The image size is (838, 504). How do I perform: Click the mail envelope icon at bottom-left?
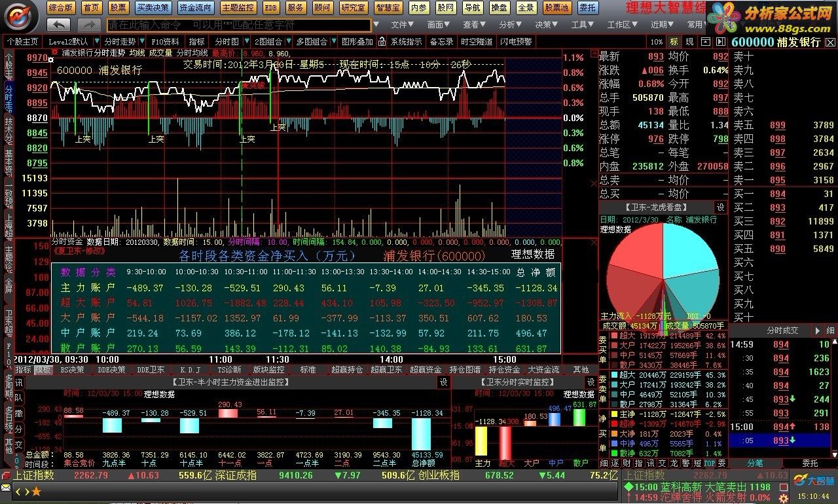coord(6,488)
